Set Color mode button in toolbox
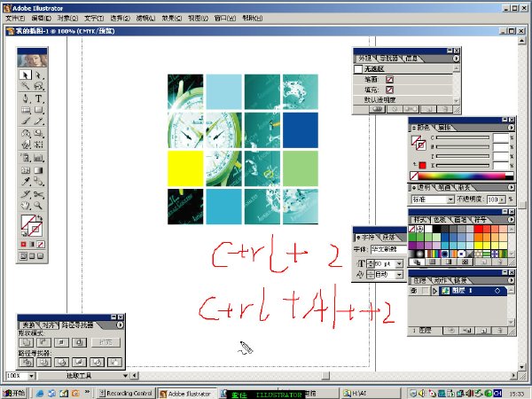Image resolution: width=532 pixels, height=399 pixels. click(x=23, y=245)
